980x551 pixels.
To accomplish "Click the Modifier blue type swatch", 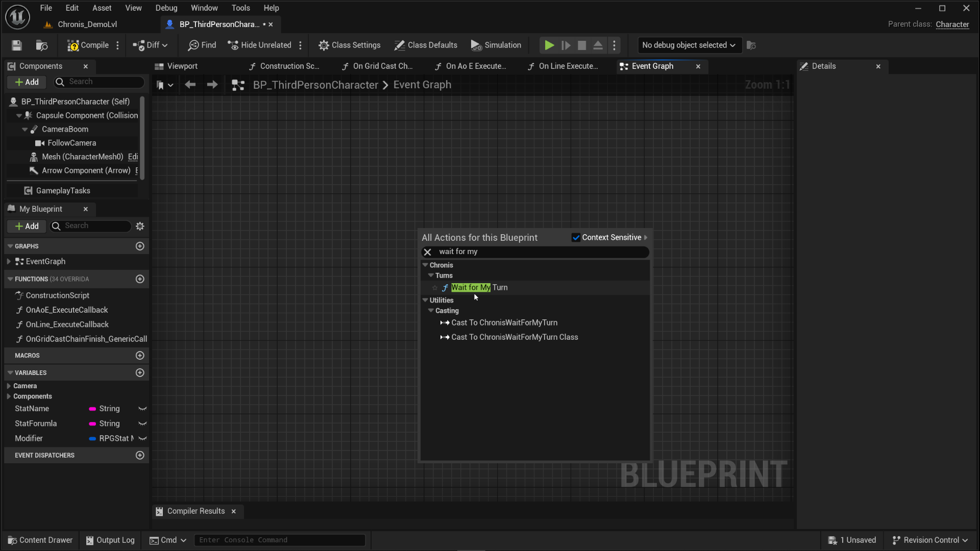I will pos(92,439).
